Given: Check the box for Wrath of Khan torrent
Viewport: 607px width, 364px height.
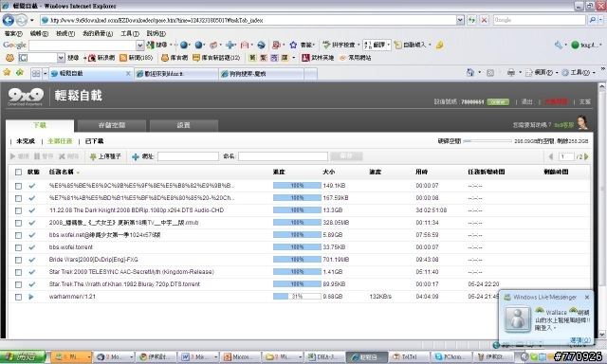Looking at the screenshot, I should [x=18, y=284].
